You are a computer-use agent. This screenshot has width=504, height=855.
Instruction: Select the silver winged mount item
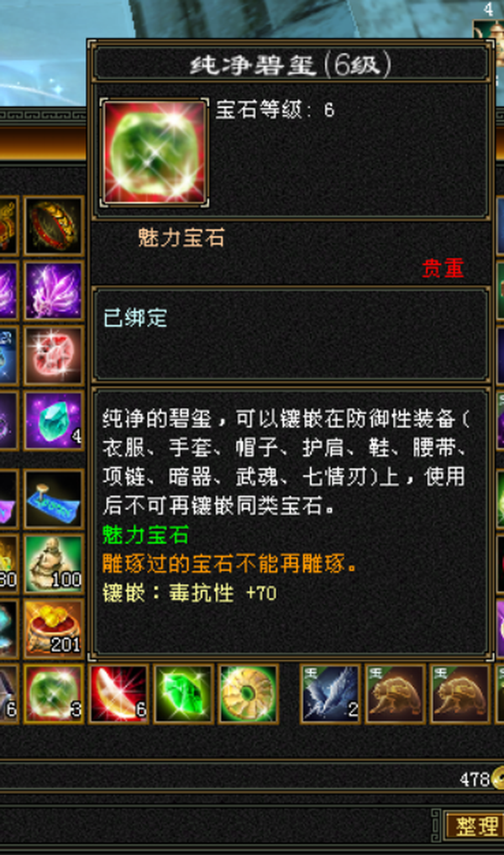coord(331,694)
